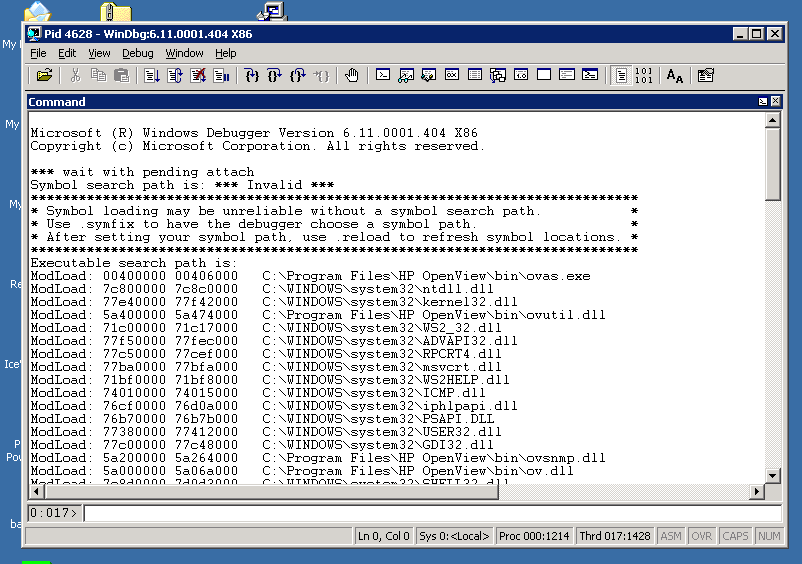Click the Paste clipboard toolbar icon
This screenshot has height=564, width=802.
point(121,76)
